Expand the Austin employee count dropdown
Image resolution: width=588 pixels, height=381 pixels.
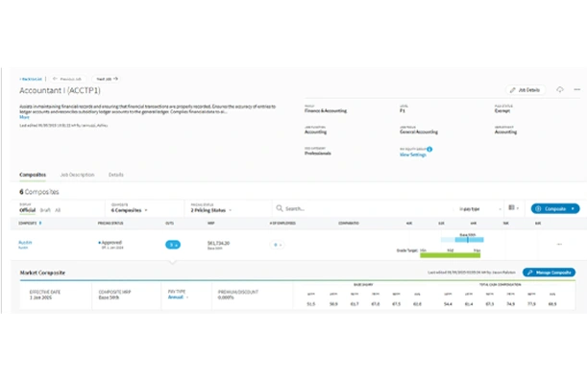[x=277, y=245]
